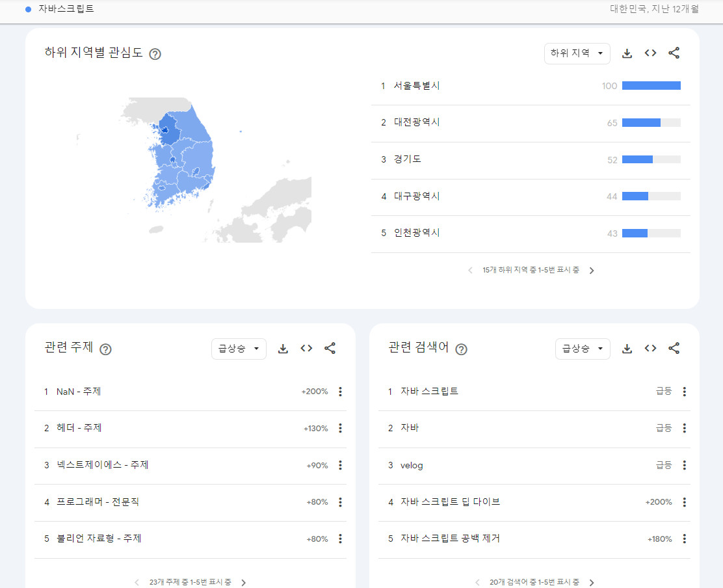Click the 자바스크립트 search term label
Viewport: 723px width, 588px height.
click(66, 8)
